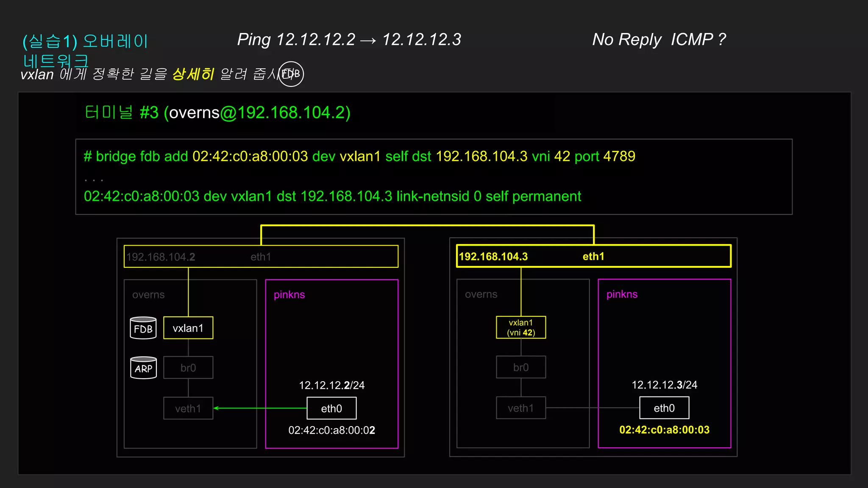The width and height of the screenshot is (868, 488).
Task: Select the vxlan1 (vni 42) box
Action: (x=521, y=327)
